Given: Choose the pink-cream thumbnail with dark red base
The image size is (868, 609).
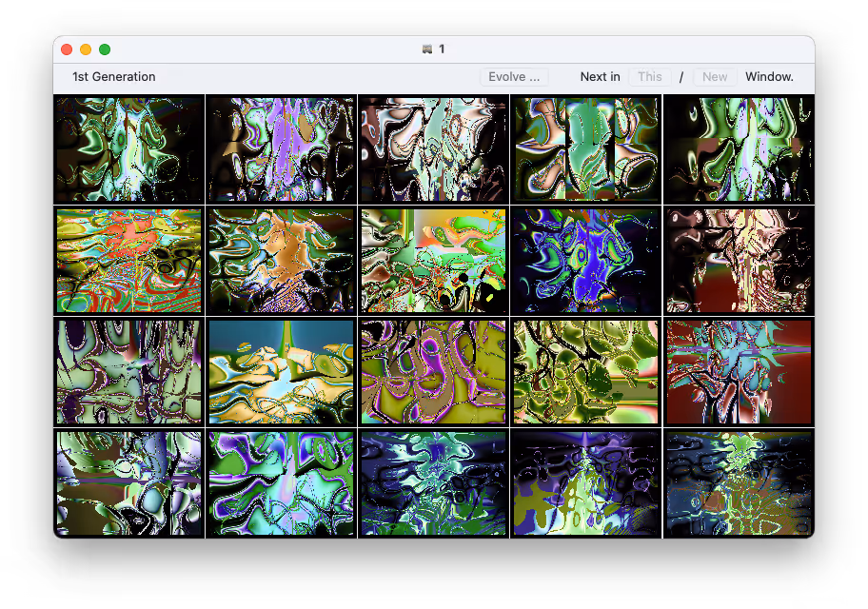Looking at the screenshot, I should (x=739, y=261).
